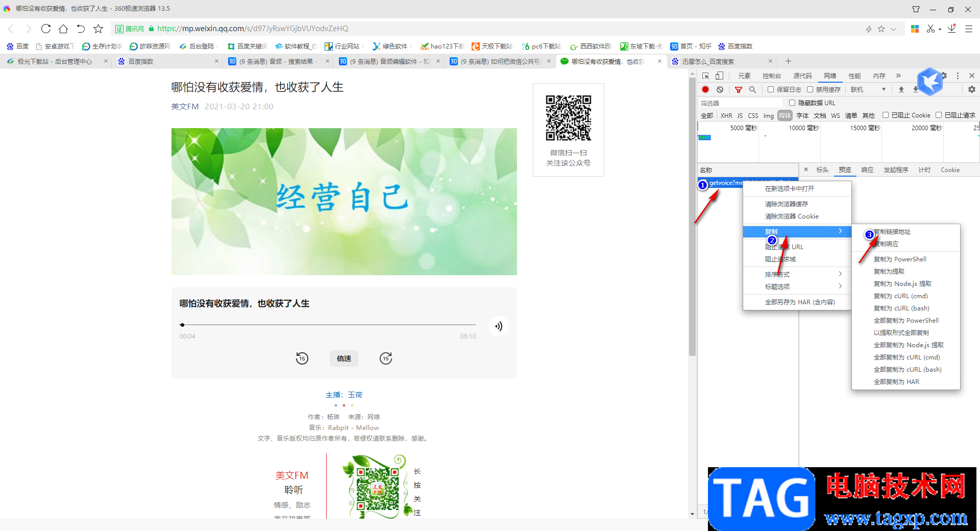Close the request details pane
The image size is (980, 531).
pyautogui.click(x=806, y=170)
